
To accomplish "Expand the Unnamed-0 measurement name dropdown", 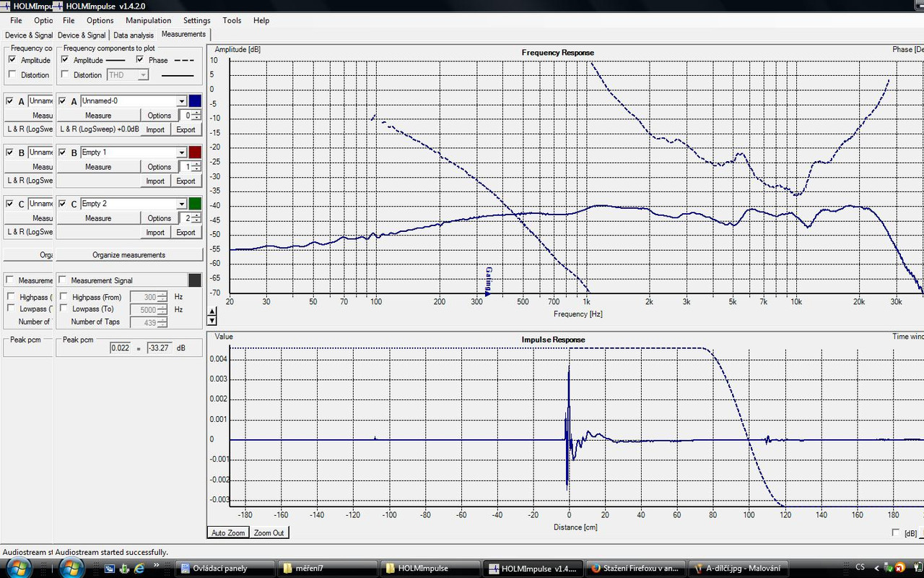I will pyautogui.click(x=182, y=101).
